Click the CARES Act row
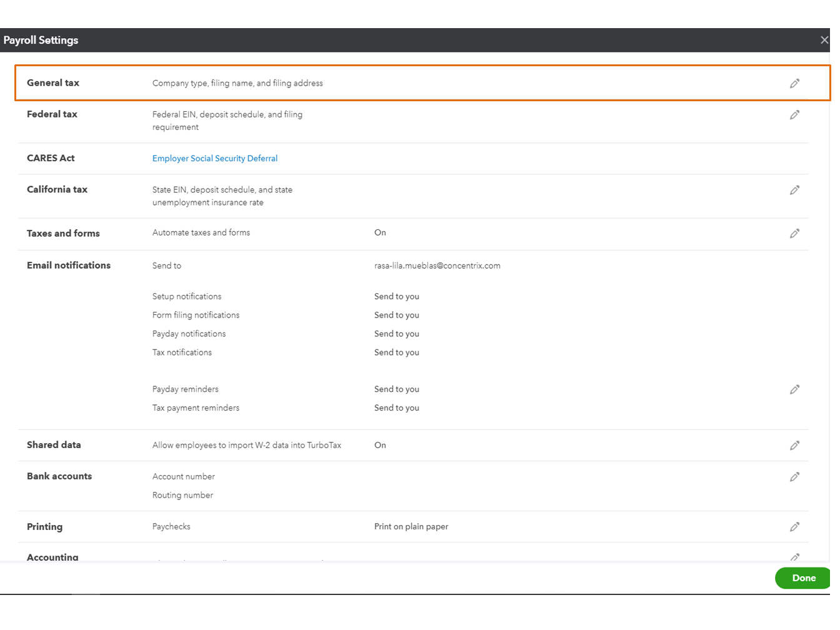This screenshot has height=630, width=840. point(51,158)
